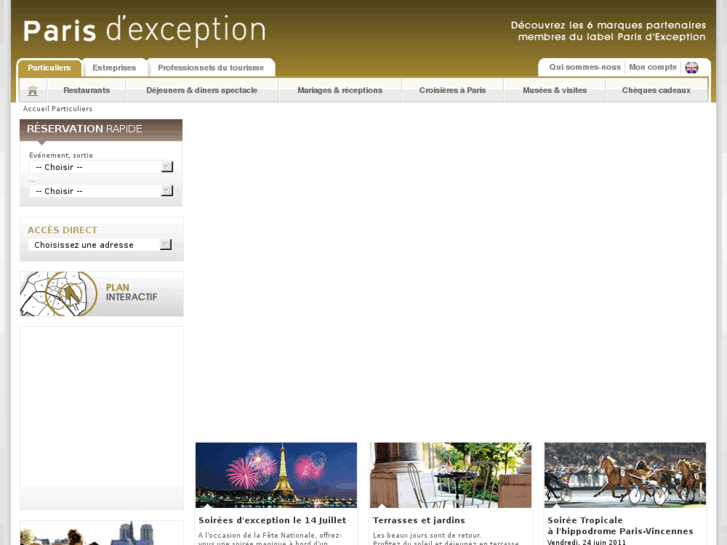Screen dimensions: 727x545
Task: Open the Plan Interactif map banner
Action: click(102, 294)
